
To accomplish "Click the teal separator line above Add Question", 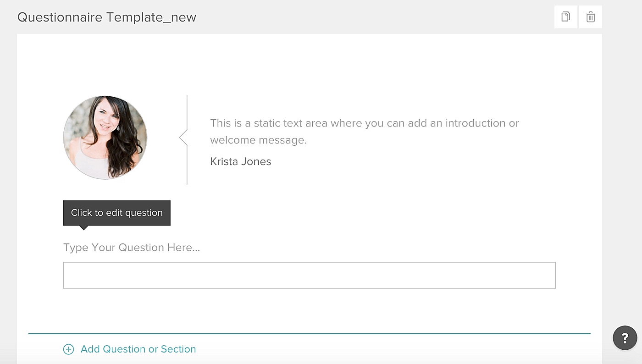I will (x=310, y=334).
